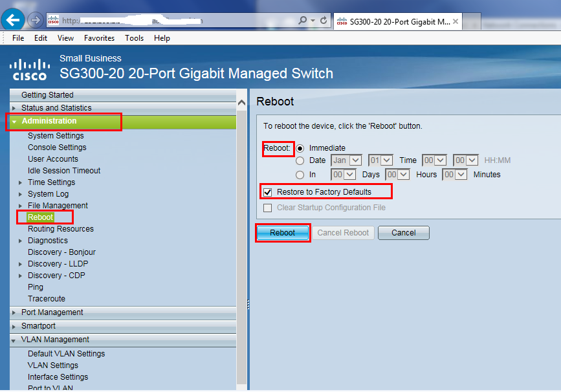This screenshot has height=392, width=561.
Task: Select the Immediate reboot radio button
Action: coord(300,148)
